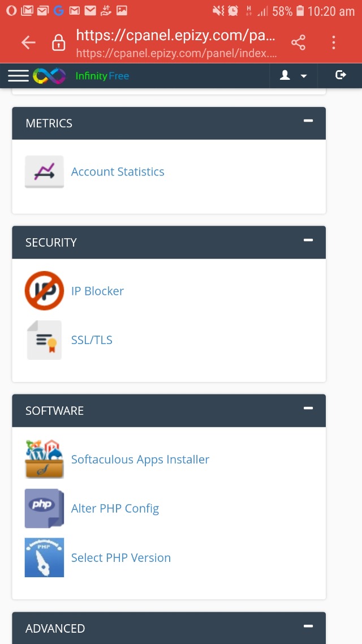
Task: Collapse the Advanced section
Action: point(308,626)
